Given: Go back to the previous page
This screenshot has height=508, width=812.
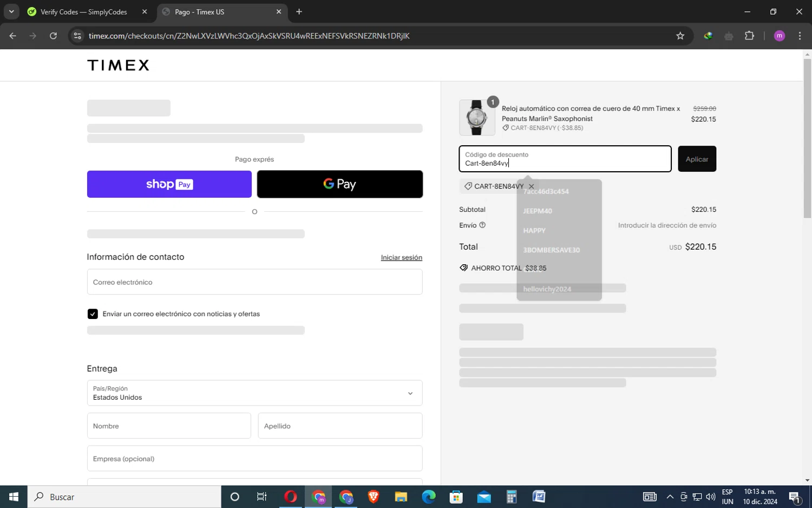Looking at the screenshot, I should point(13,36).
